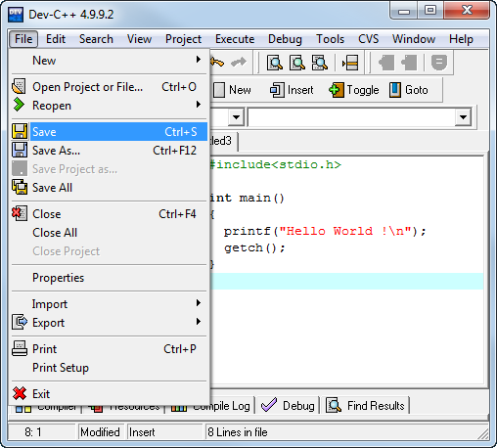Click the highlighted current line in editor
497x448 pixels.
coord(346,281)
